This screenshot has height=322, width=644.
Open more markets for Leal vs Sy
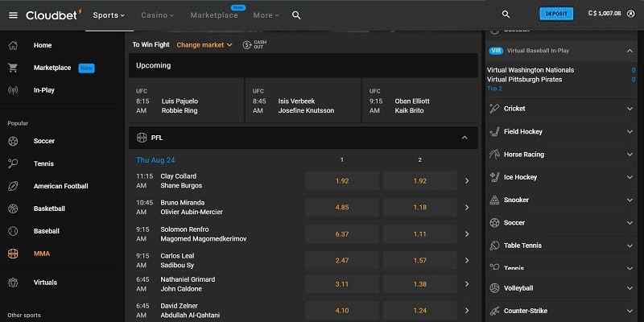point(467,260)
